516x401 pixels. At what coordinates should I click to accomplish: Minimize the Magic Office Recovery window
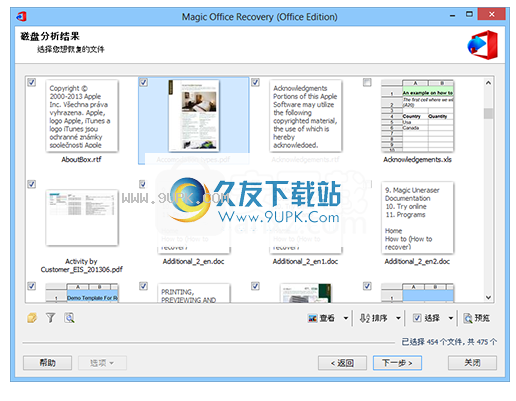(452, 15)
